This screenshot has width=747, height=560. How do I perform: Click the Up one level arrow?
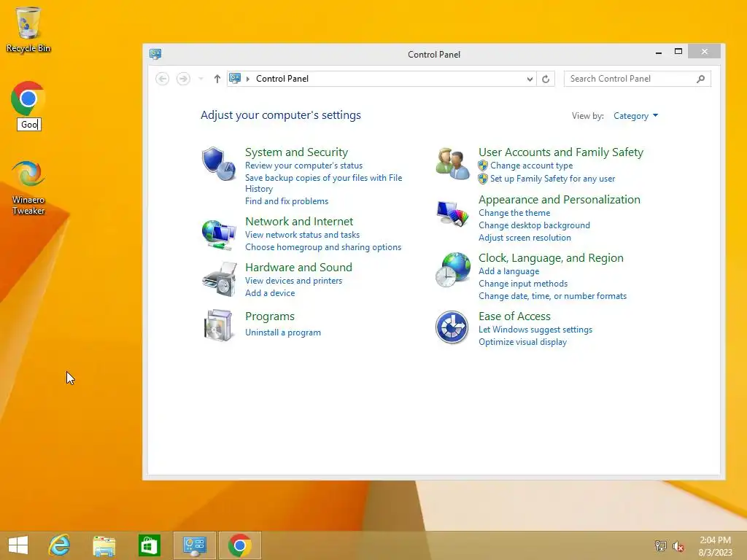point(217,79)
